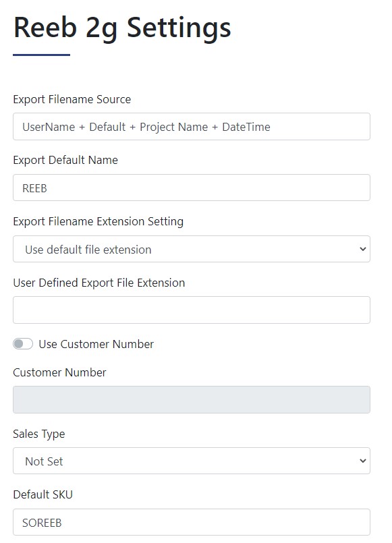The height and width of the screenshot is (543, 392).
Task: Click the Export Default Name label
Action: point(65,161)
